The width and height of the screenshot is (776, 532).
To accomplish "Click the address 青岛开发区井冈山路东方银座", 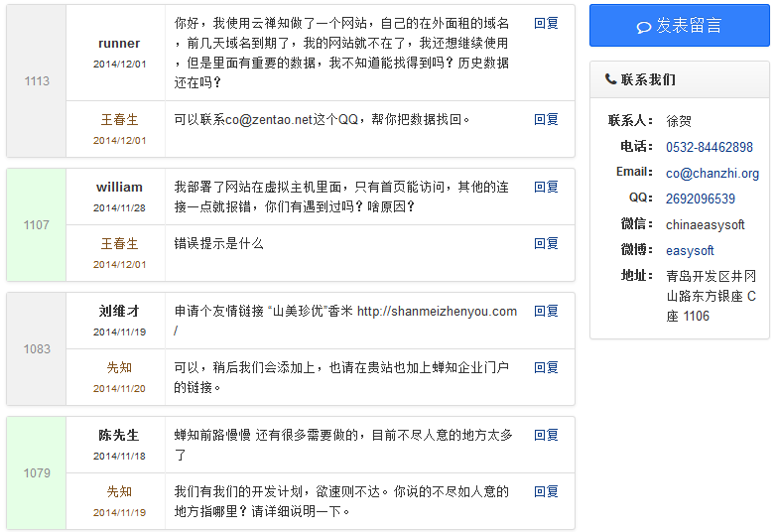I will 711,296.
